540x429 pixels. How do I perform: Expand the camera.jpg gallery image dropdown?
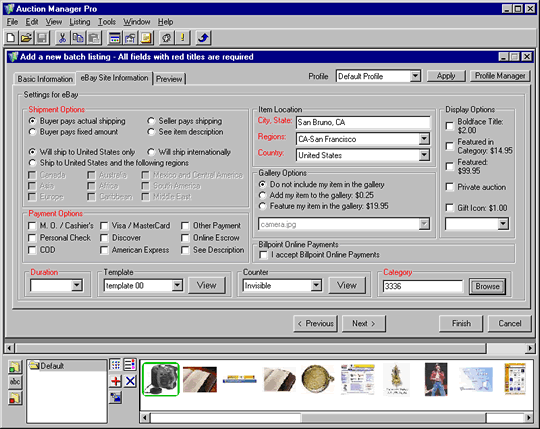[424, 224]
